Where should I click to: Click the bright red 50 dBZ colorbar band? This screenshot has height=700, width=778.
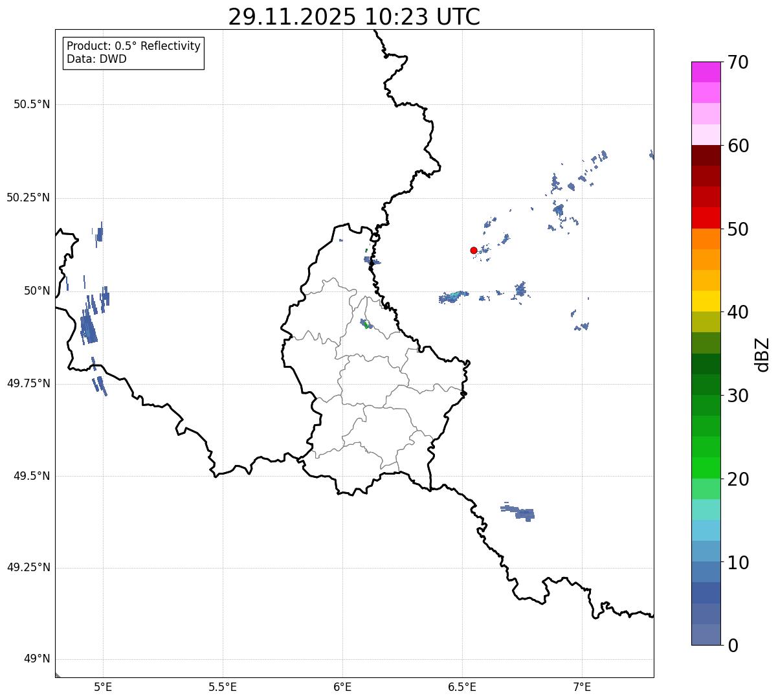point(706,218)
